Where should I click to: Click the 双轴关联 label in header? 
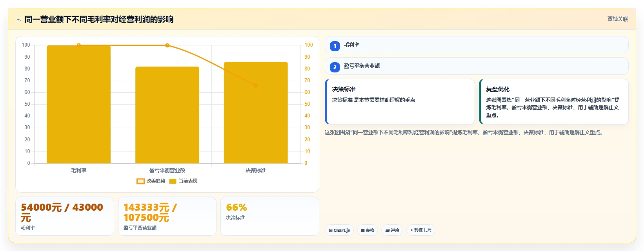pyautogui.click(x=618, y=19)
